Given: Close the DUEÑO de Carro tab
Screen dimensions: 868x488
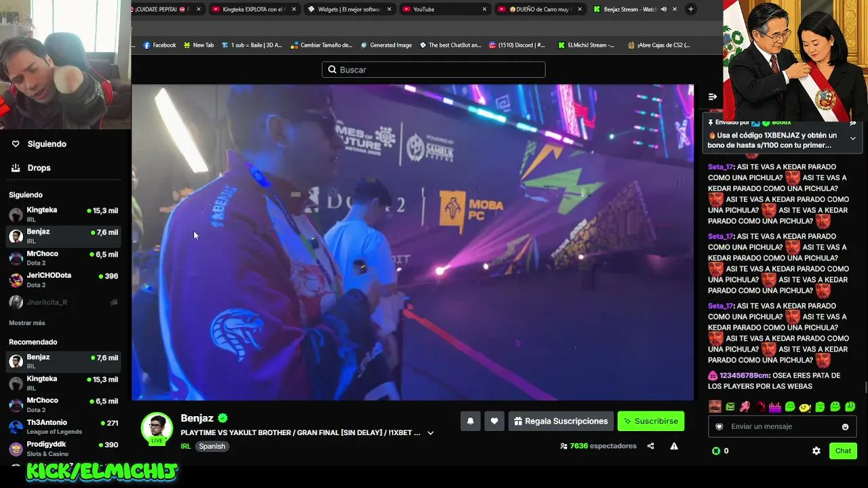Looking at the screenshot, I should point(580,9).
